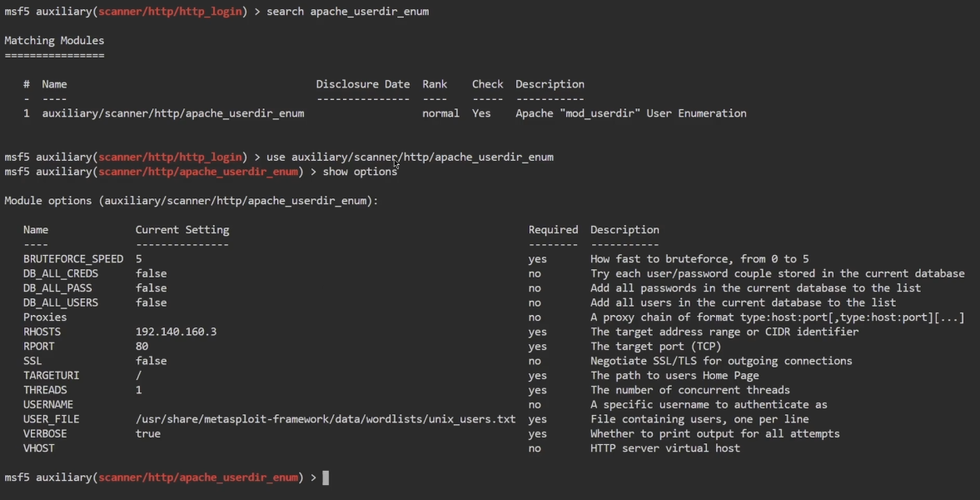Select the THREADS option name
This screenshot has height=500, width=980.
(45, 390)
